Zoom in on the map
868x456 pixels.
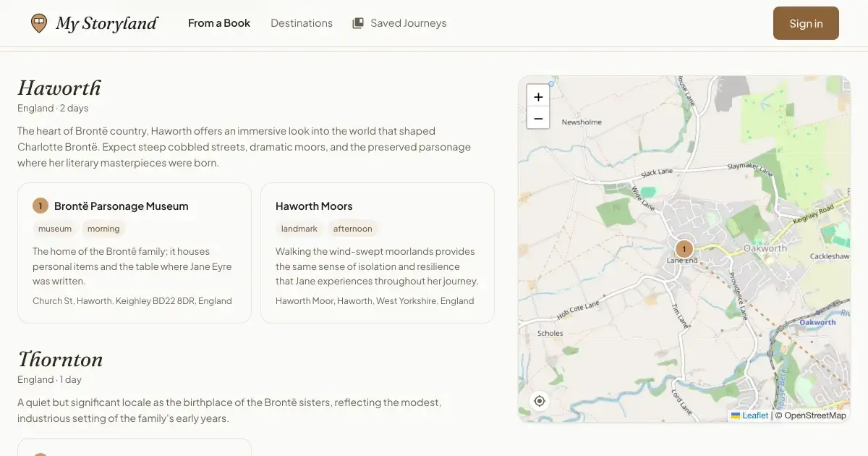538,97
